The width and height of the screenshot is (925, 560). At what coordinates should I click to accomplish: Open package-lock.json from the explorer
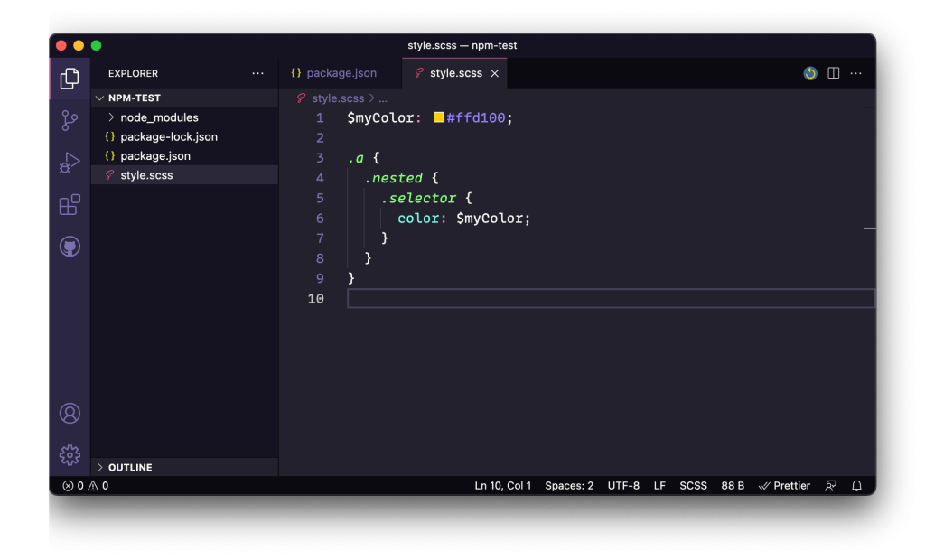[x=184, y=137]
